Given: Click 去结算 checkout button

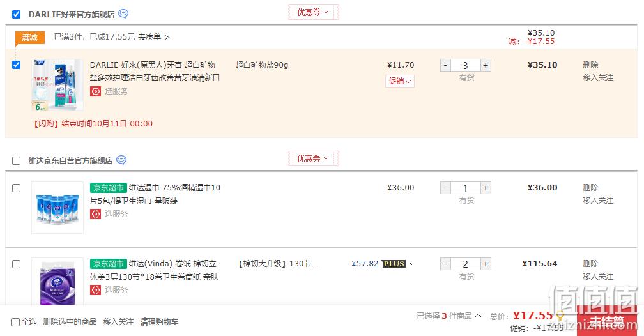Looking at the screenshot, I should [x=608, y=321].
